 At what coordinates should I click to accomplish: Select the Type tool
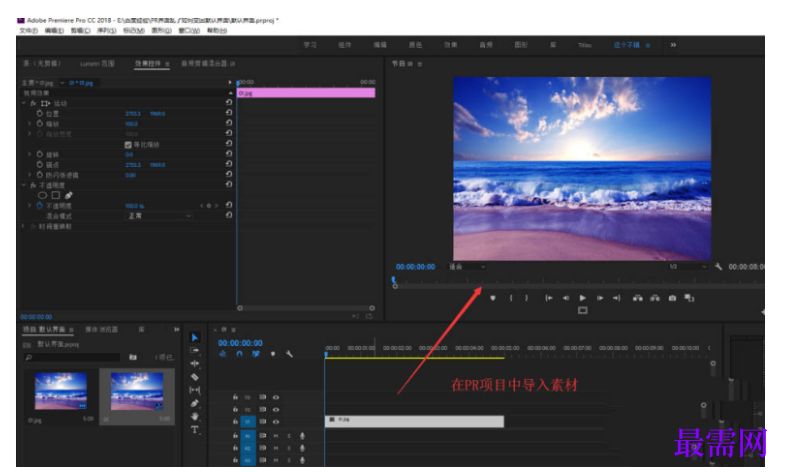[x=194, y=429]
